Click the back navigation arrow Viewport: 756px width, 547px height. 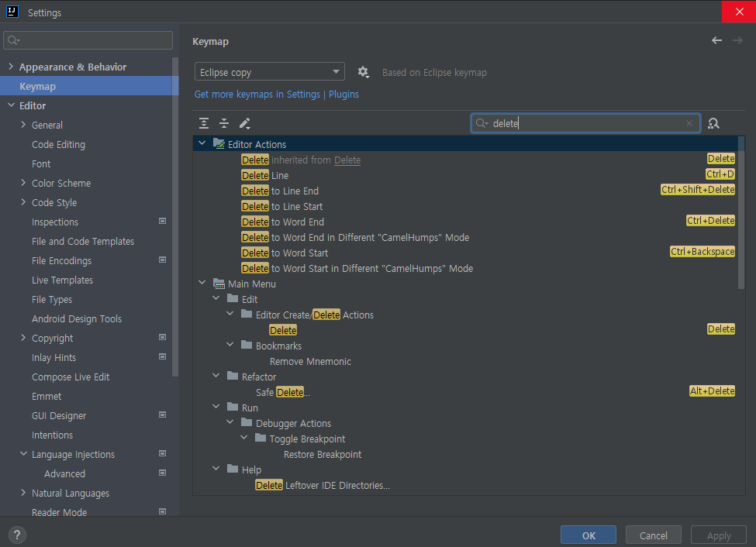pyautogui.click(x=717, y=40)
